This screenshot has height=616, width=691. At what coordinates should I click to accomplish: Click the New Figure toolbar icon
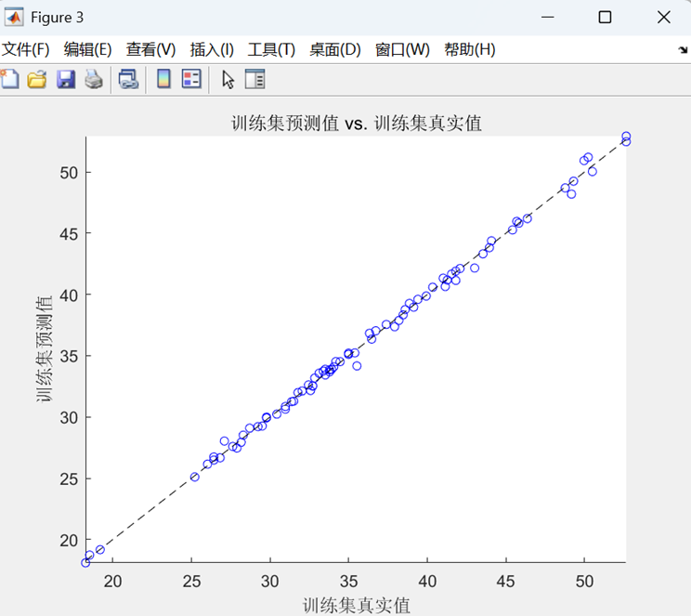(9, 79)
